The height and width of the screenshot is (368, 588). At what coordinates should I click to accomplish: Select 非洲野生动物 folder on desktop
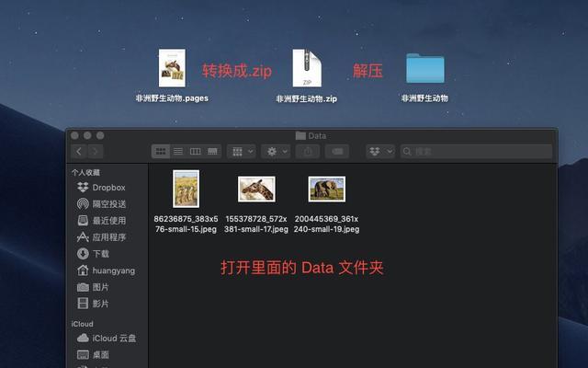[x=425, y=68]
